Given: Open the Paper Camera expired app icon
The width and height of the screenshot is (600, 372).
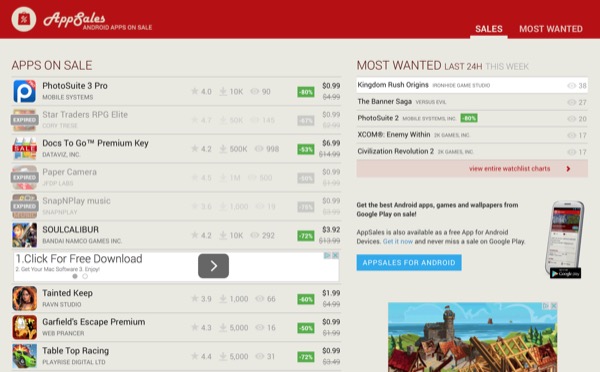Looking at the screenshot, I should click(24, 178).
